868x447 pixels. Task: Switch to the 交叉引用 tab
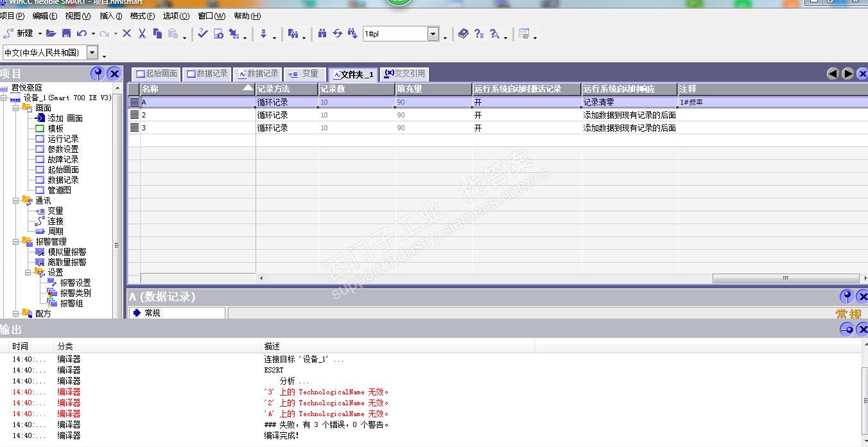click(x=404, y=74)
